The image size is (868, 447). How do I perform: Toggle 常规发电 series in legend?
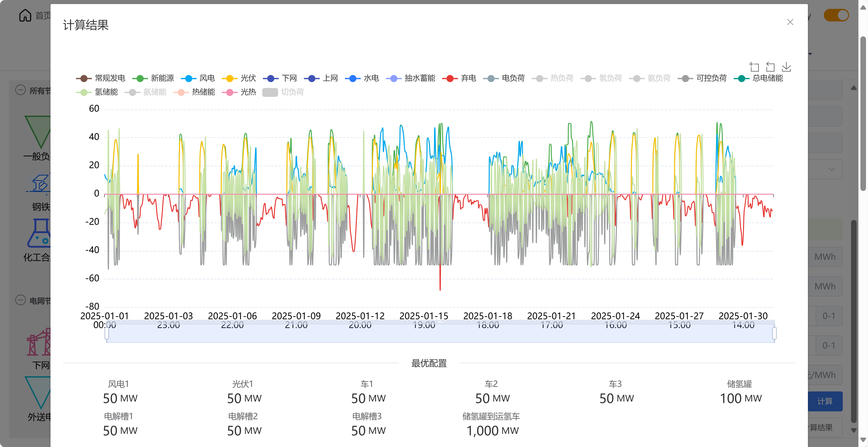click(x=100, y=78)
